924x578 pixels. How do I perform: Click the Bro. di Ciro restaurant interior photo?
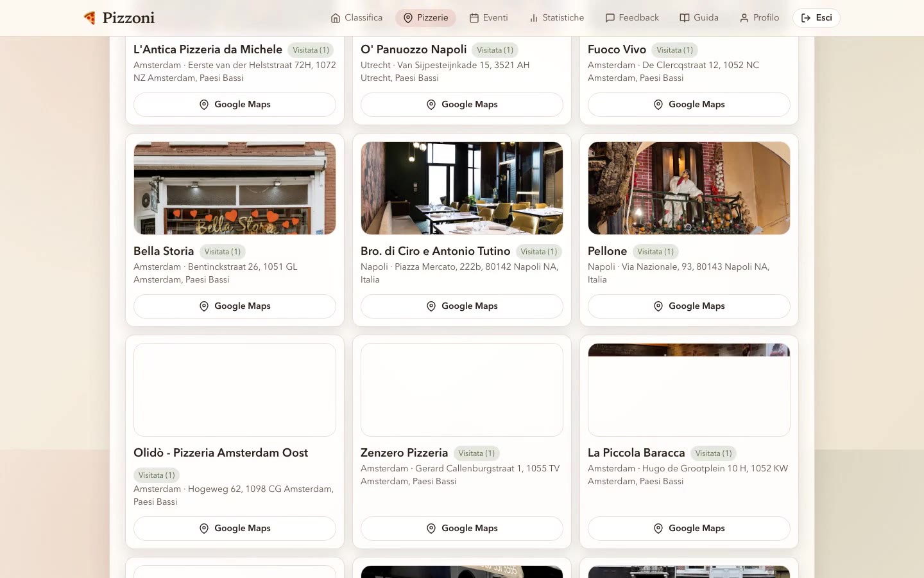(x=462, y=188)
